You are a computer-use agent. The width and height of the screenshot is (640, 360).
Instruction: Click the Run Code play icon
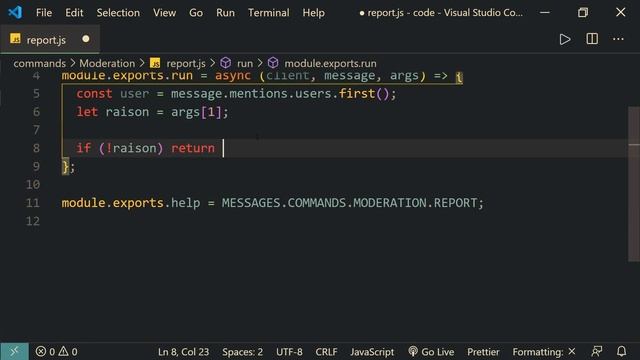(565, 39)
